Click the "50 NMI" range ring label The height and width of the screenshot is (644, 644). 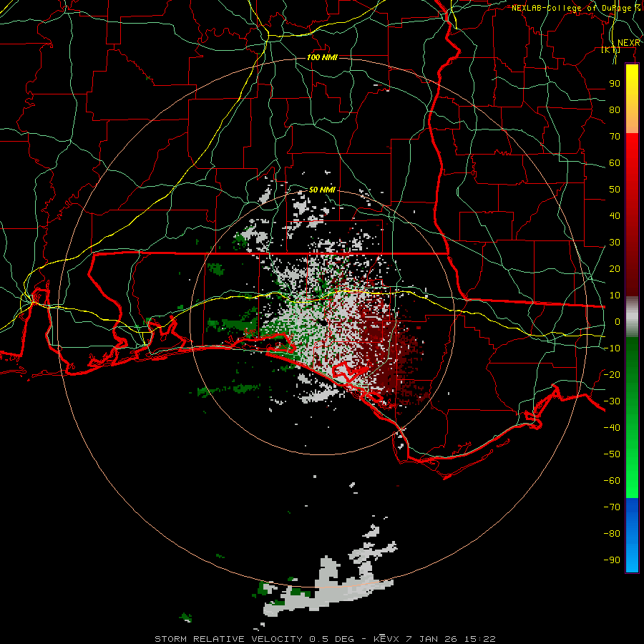[x=322, y=190]
